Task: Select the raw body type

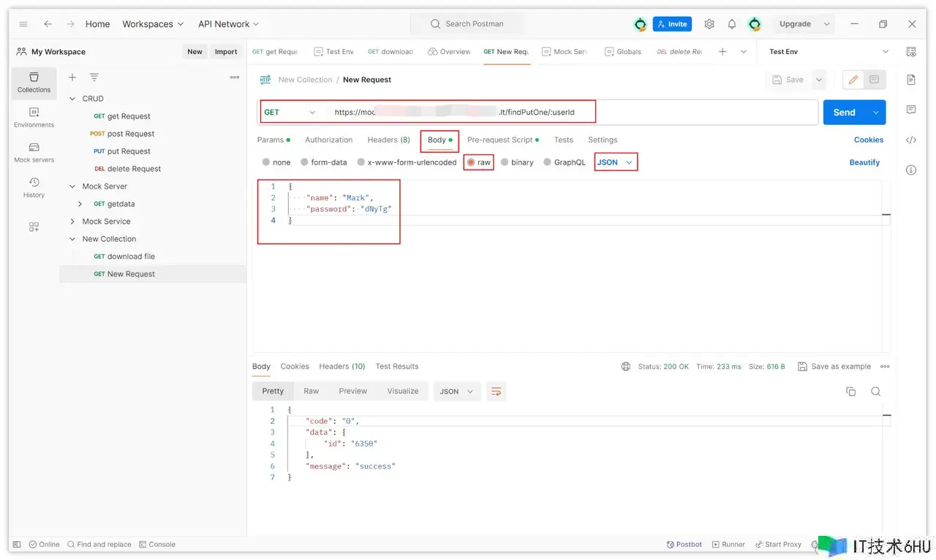Action: 472,162
